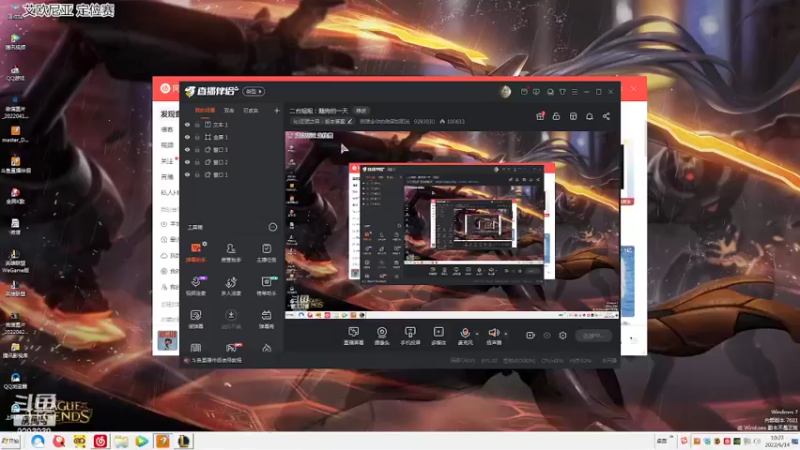Viewport: 800px width, 450px height.
Task: Open the green play icon on the taskbar
Action: point(142,441)
